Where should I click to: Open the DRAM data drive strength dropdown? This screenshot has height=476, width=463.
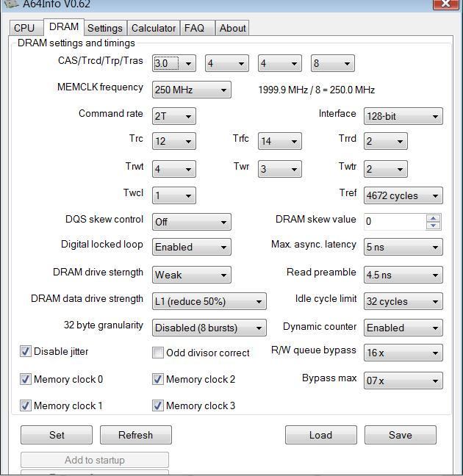click(209, 301)
